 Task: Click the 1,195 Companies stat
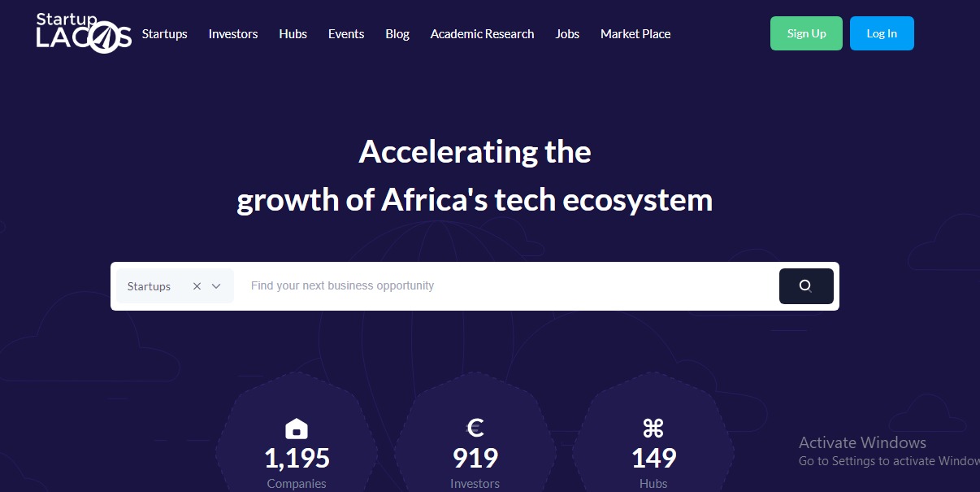tap(297, 459)
